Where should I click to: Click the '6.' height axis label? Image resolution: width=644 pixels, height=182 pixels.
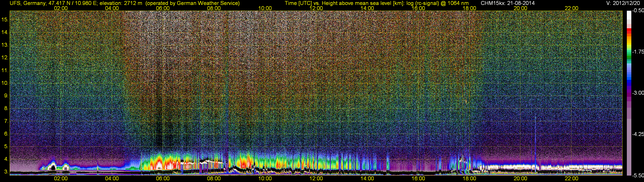(6, 134)
